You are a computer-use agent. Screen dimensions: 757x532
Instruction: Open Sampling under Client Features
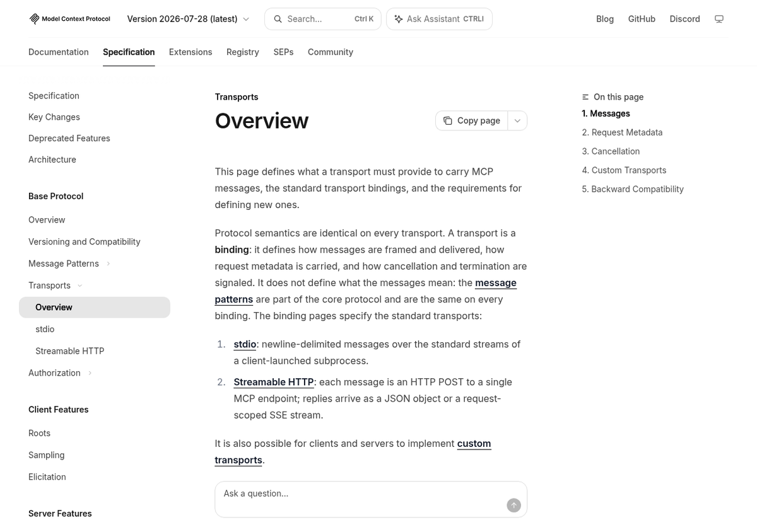[x=47, y=455]
